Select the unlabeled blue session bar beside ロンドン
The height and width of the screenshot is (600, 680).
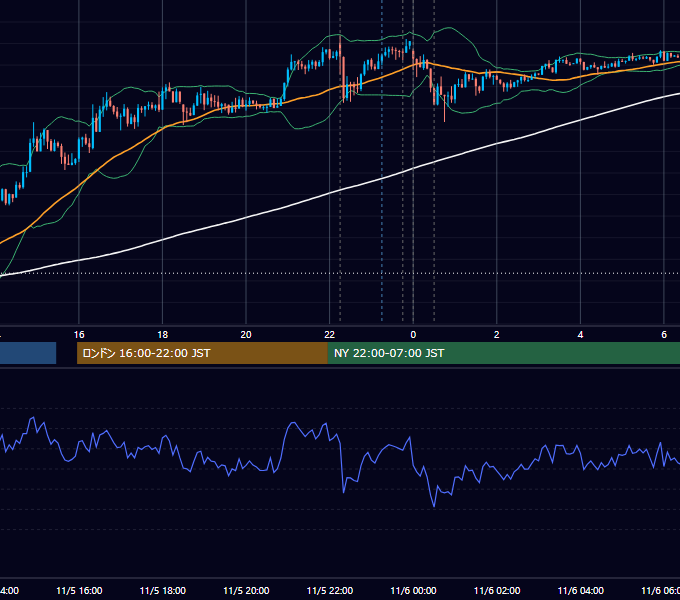pos(28,353)
